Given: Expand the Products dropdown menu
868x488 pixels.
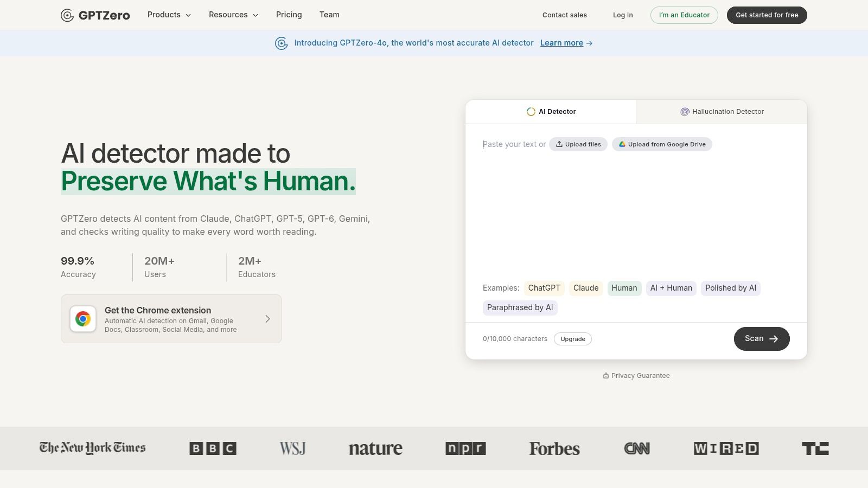Looking at the screenshot, I should 169,15.
